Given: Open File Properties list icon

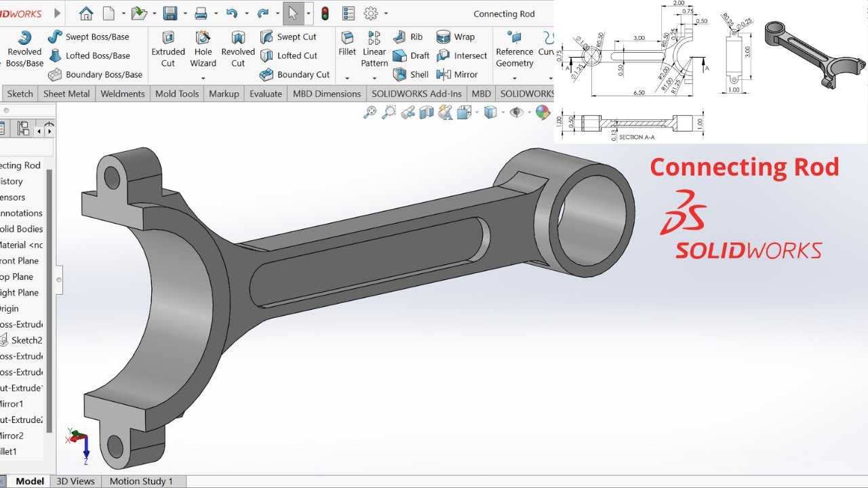Looking at the screenshot, I should 348,13.
